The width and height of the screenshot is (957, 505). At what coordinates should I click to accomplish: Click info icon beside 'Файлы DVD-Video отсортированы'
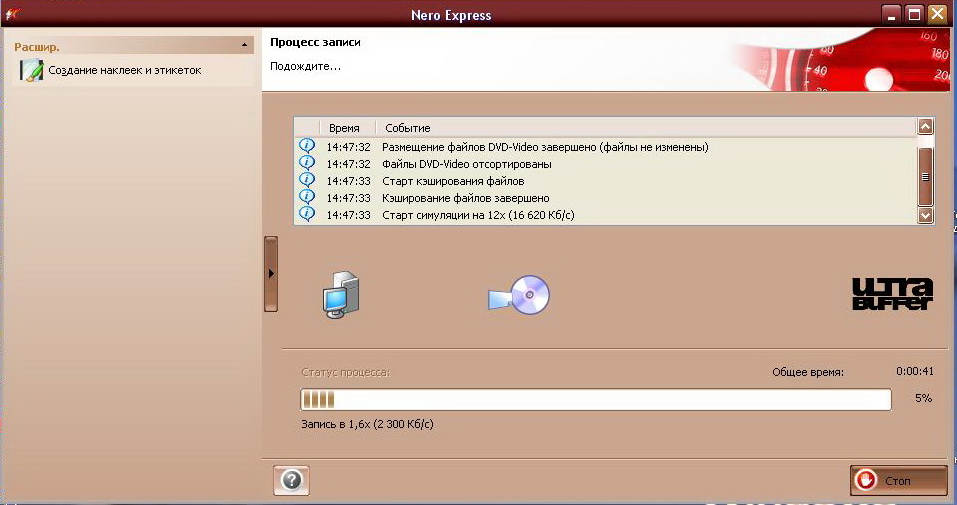tap(307, 164)
